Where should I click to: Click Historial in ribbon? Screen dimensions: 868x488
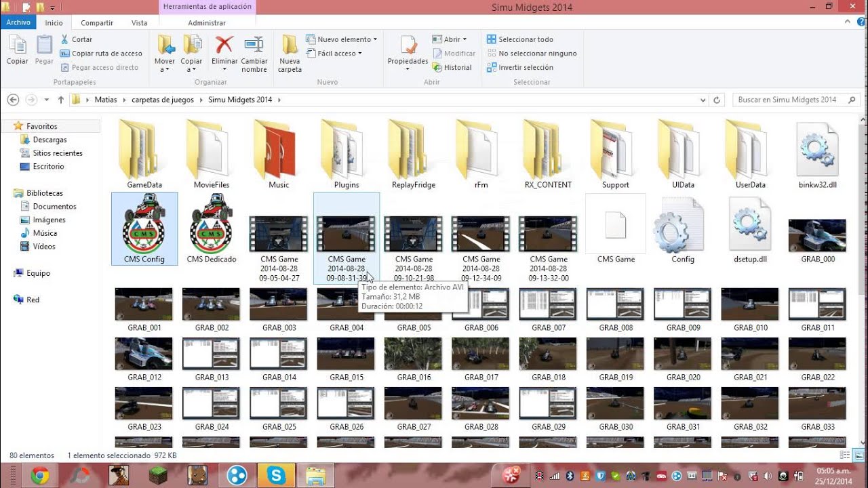[452, 67]
